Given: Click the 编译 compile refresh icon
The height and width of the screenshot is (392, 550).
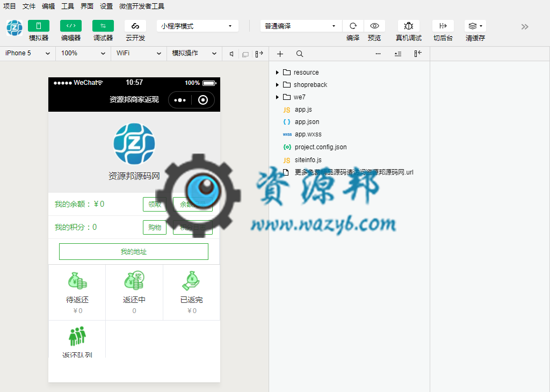Looking at the screenshot, I should click(353, 26).
